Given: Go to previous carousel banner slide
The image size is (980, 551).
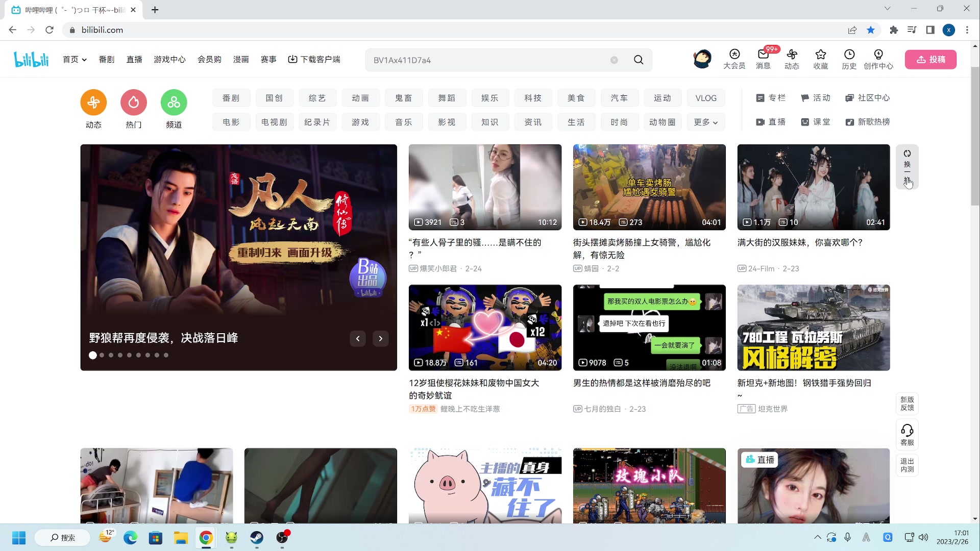Looking at the screenshot, I should tap(358, 338).
